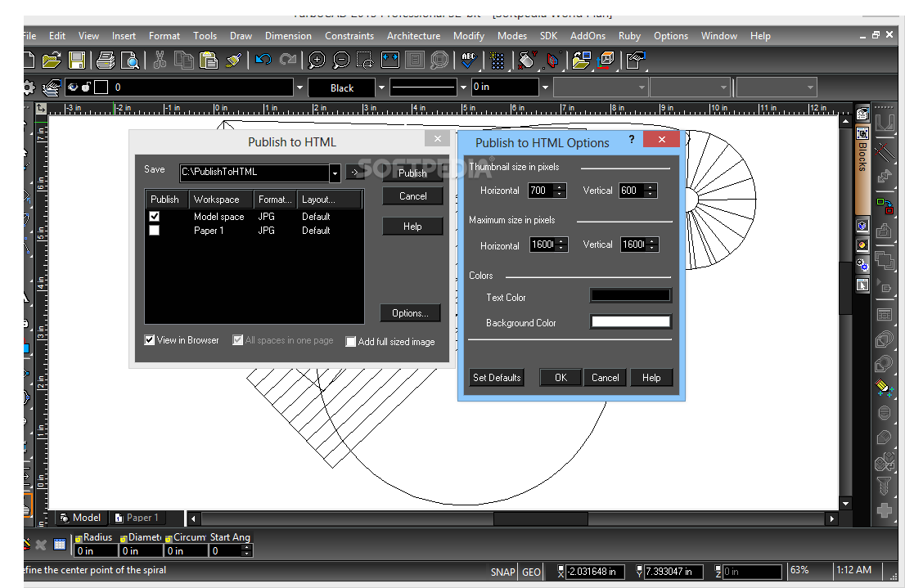
Task: Click the table icon beside coordinate fields
Action: click(60, 544)
